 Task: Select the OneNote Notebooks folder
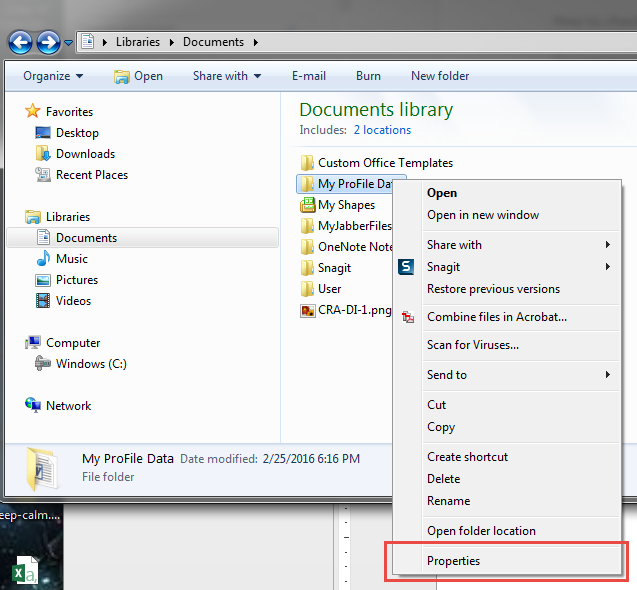(x=346, y=247)
